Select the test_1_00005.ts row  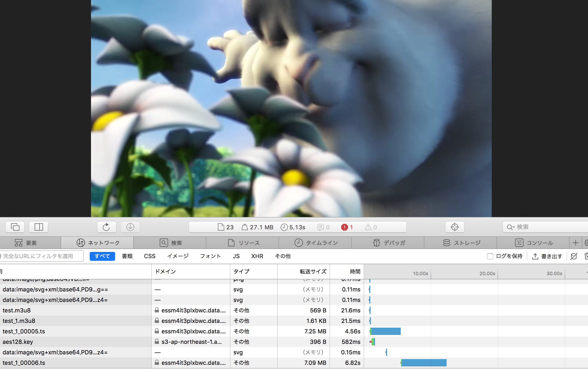point(294,331)
